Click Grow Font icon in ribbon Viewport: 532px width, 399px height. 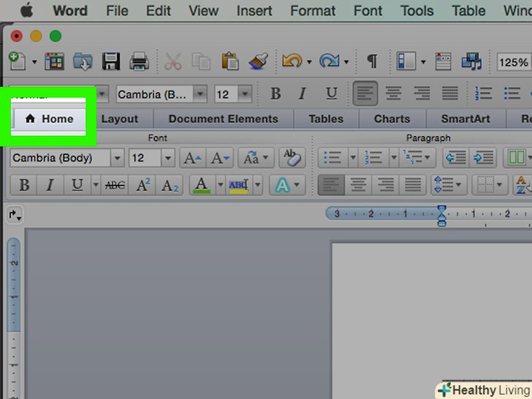point(193,158)
